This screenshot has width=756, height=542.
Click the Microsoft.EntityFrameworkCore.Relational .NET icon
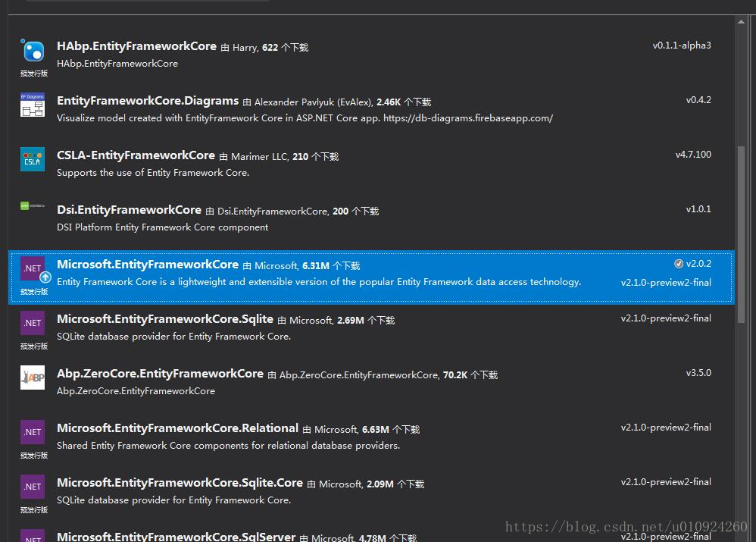[33, 432]
